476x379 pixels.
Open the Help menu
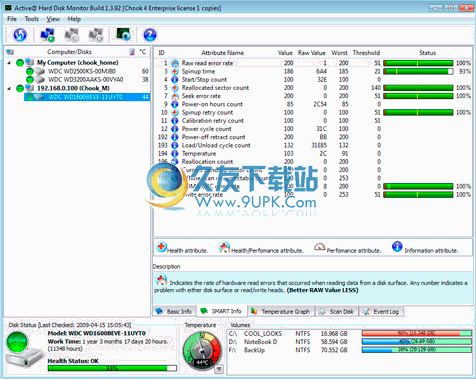click(74, 19)
